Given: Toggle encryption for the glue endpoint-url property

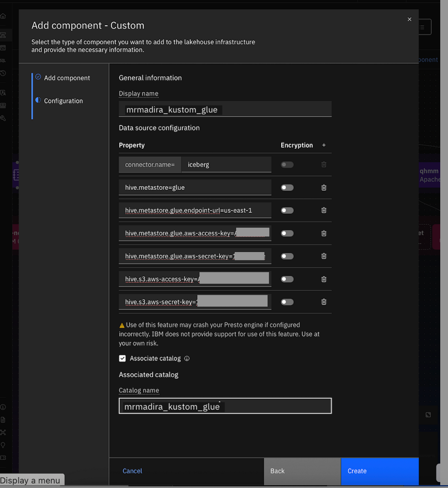Looking at the screenshot, I should tap(287, 210).
